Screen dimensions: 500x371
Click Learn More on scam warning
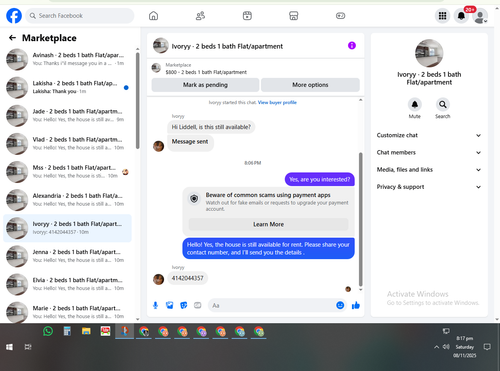point(268,224)
